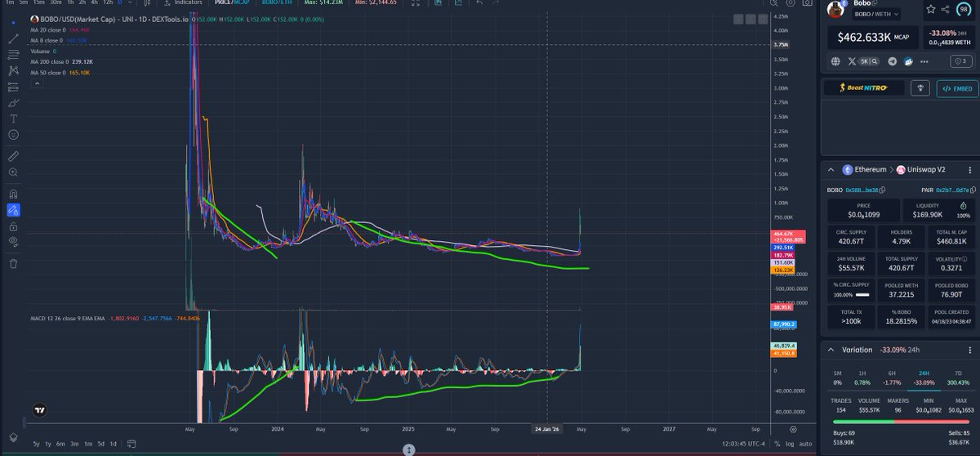Select the ruler measure tool
This screenshot has height=456, width=980.
click(x=13, y=155)
